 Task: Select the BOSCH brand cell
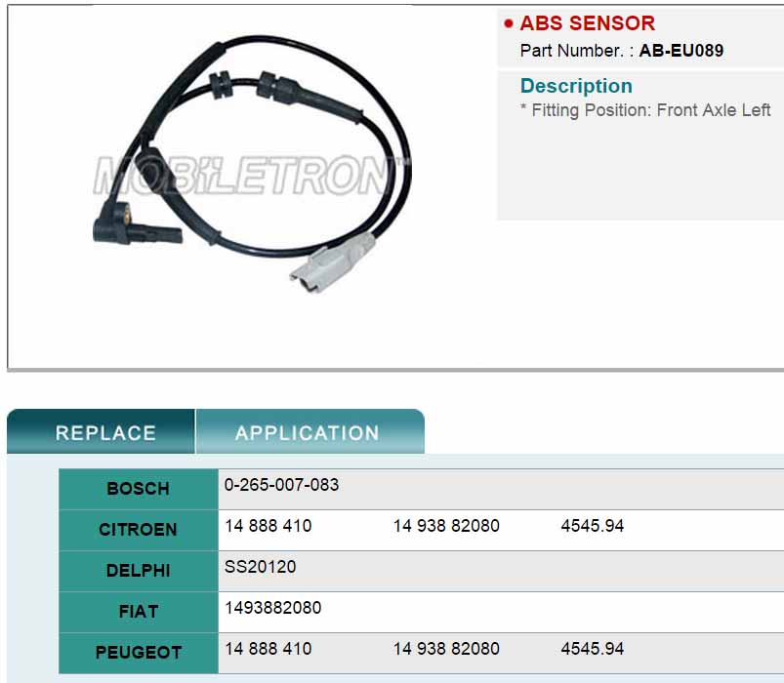pos(139,489)
